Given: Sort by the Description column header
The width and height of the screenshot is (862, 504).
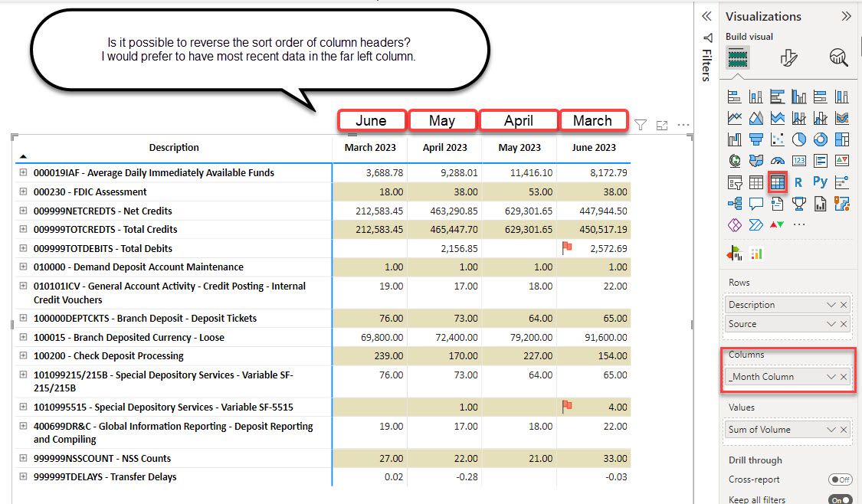Looking at the screenshot, I should coord(174,147).
